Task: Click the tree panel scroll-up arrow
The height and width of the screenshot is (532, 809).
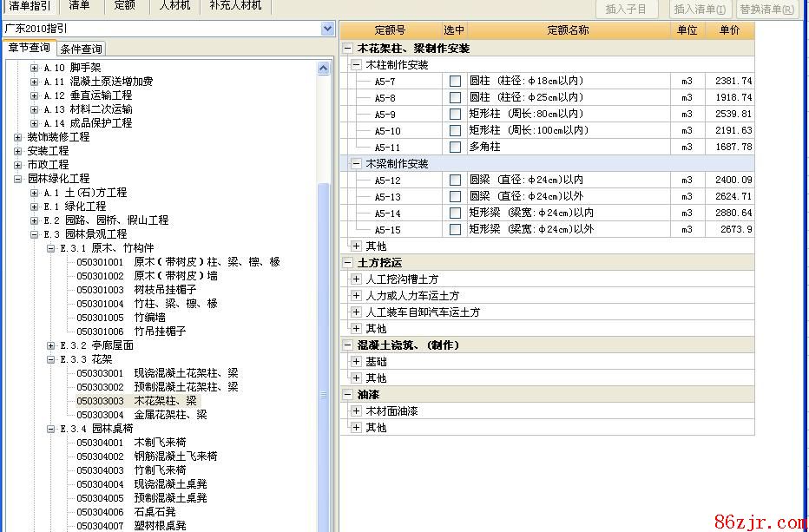Action: [324, 69]
